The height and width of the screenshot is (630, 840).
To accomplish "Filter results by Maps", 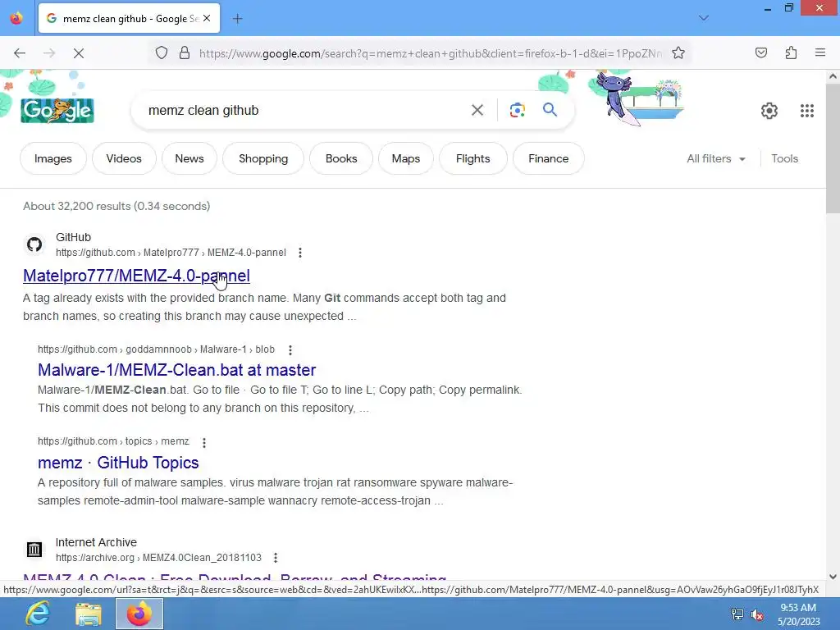I will tap(405, 158).
